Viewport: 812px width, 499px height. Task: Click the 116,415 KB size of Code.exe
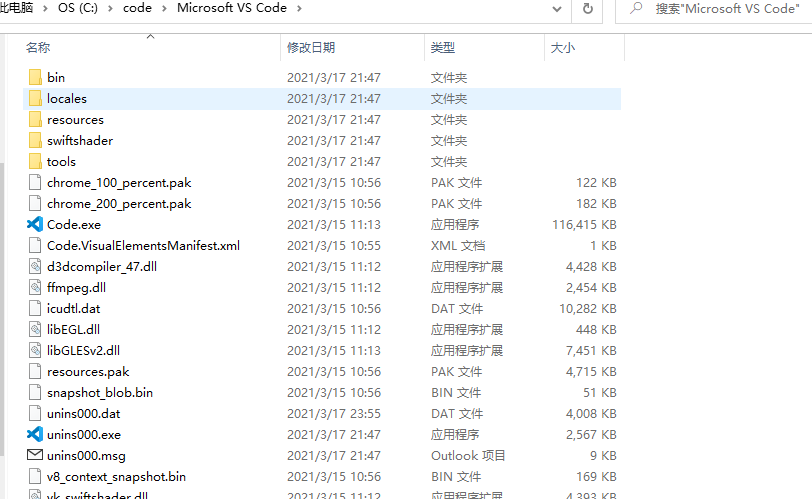click(x=584, y=225)
